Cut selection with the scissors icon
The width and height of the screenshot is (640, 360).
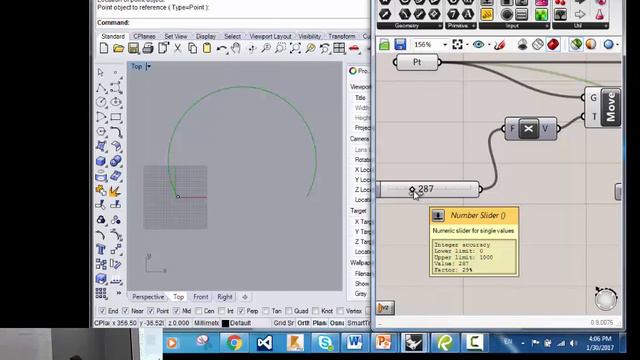178,49
